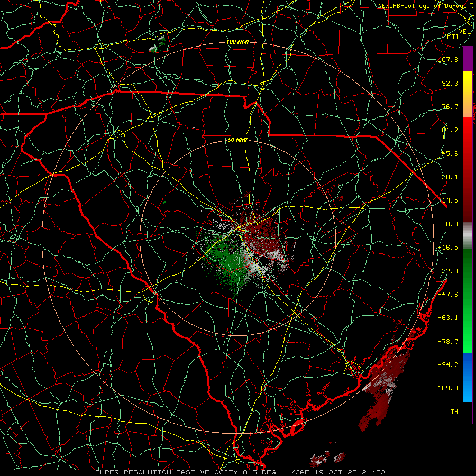Select the 61.2 legend value
The width and height of the screenshot is (476, 476).
[450, 130]
